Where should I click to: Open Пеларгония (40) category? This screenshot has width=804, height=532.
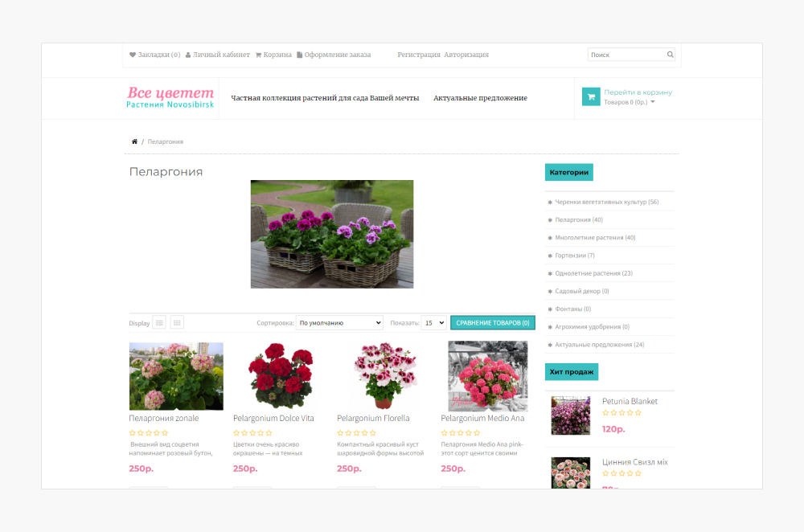[x=579, y=220]
